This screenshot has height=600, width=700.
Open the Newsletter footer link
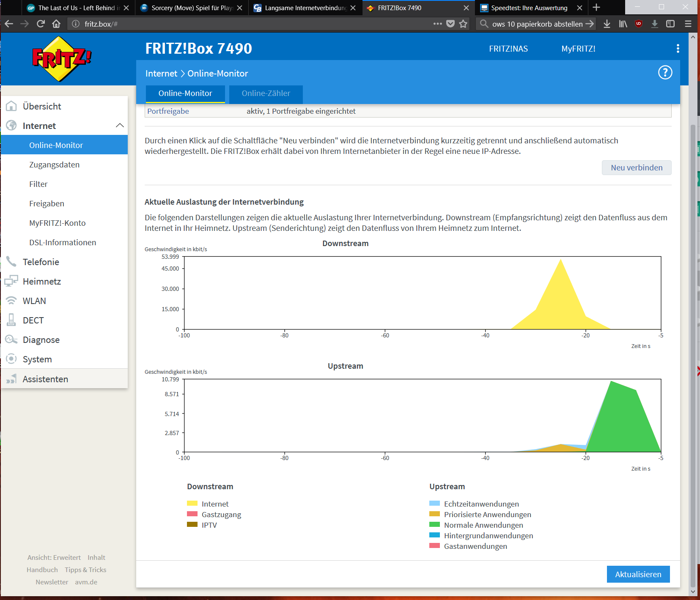(52, 582)
